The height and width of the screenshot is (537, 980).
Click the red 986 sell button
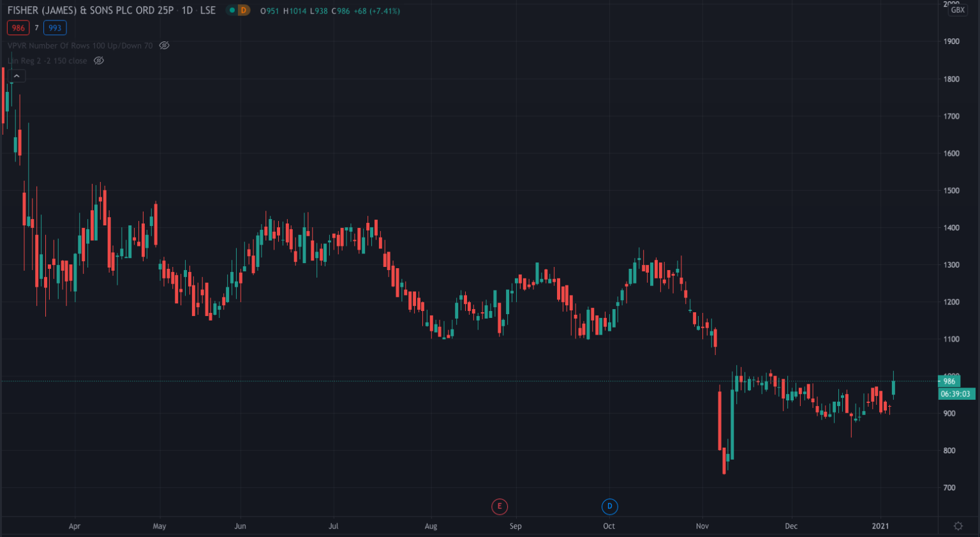tap(18, 27)
